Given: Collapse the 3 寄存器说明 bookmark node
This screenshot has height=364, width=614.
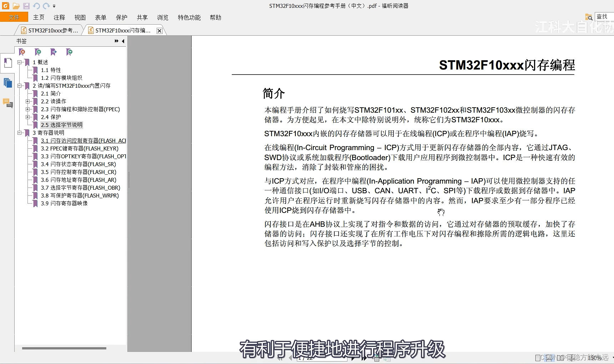Looking at the screenshot, I should pos(19,133).
